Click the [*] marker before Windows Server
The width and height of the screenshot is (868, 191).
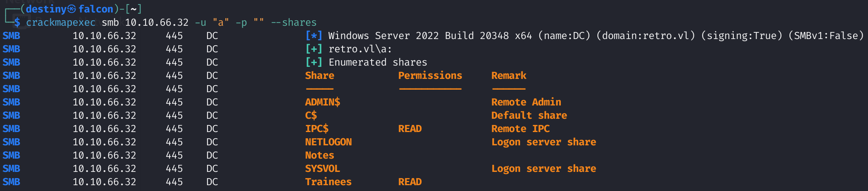click(314, 36)
